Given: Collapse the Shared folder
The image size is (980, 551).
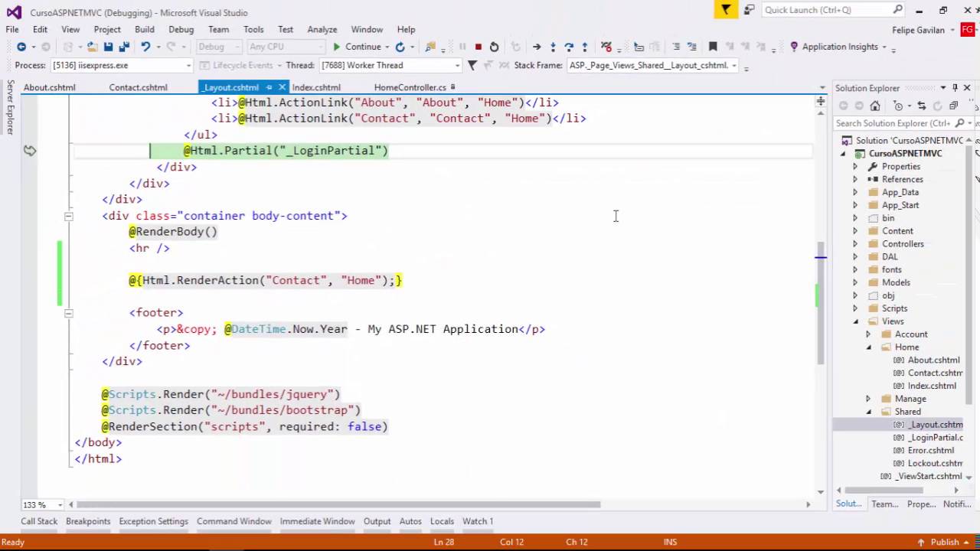Looking at the screenshot, I should pos(868,412).
